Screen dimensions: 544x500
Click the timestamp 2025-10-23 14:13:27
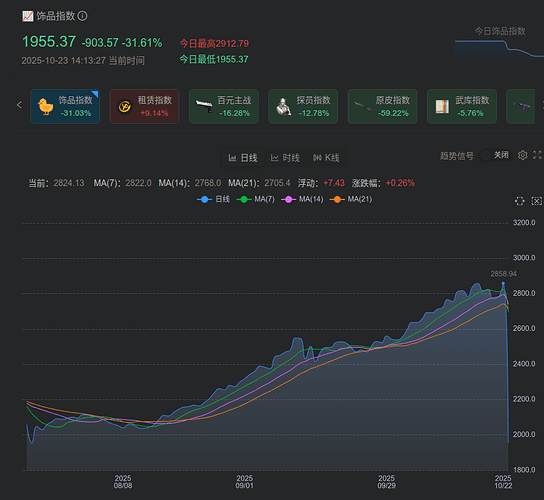pyautogui.click(x=63, y=61)
